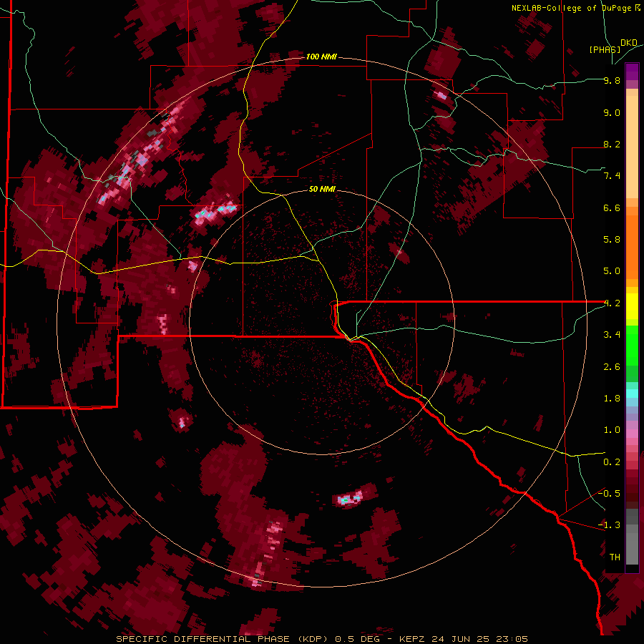Screen dimensions: 644x644
Task: Click the 100 NMI range ring label
Action: click(x=321, y=57)
